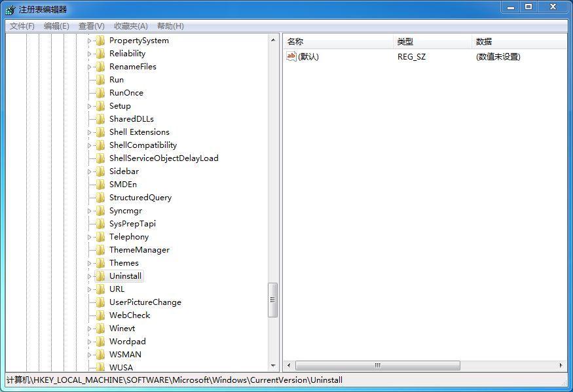The image size is (573, 392).
Task: Open the 查看(V) menu
Action: coord(92,26)
